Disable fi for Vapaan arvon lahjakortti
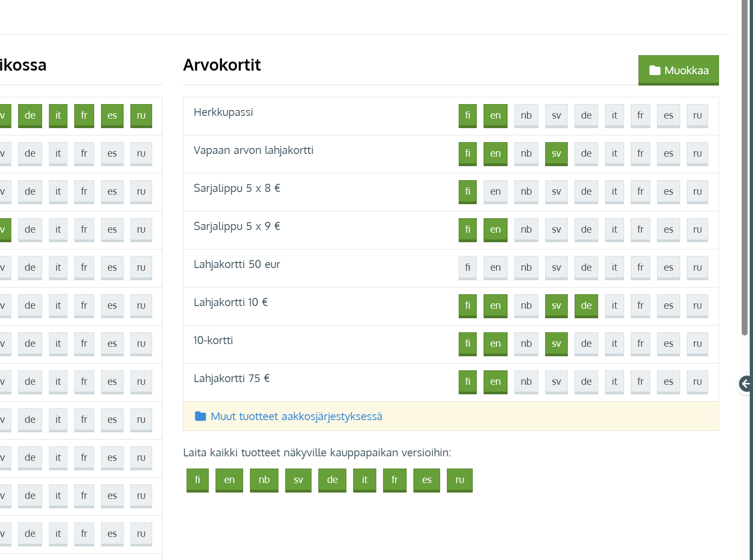 467,154
